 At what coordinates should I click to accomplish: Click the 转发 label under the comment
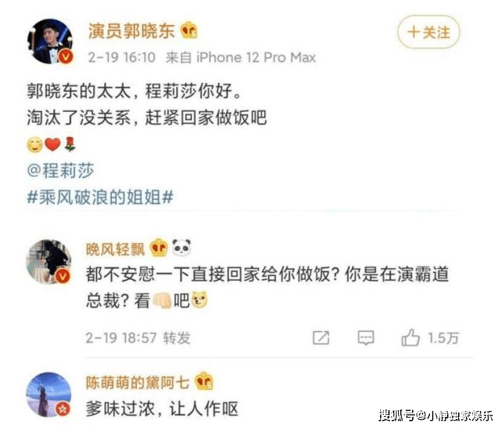177,338
